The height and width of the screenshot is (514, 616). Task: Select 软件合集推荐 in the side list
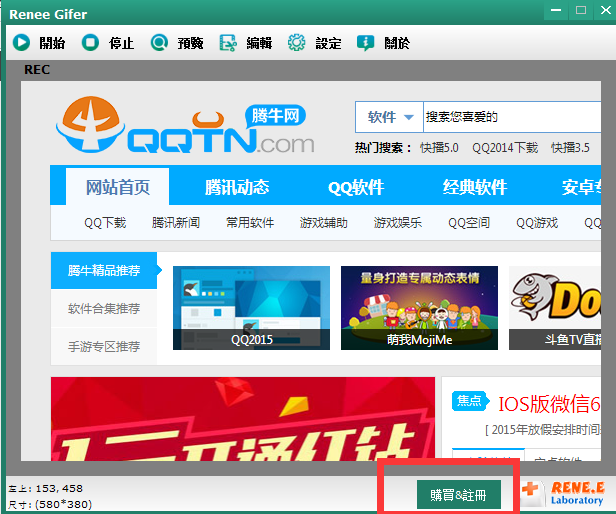104,308
